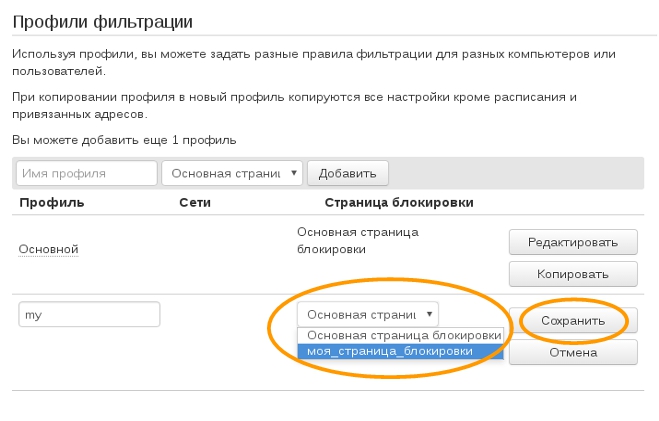This screenshot has height=421, width=659.
Task: Select 'Основная страница блокировки' dropdown option
Action: click(x=401, y=335)
